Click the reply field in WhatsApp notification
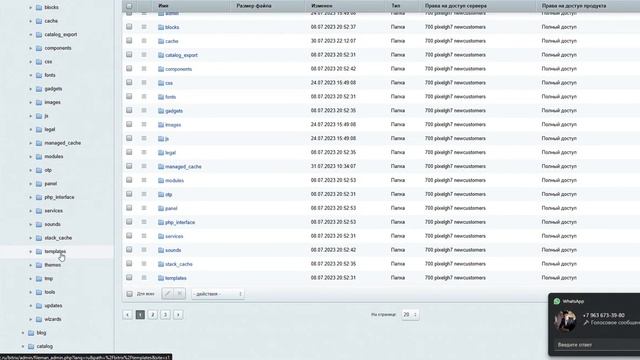 pos(596,345)
